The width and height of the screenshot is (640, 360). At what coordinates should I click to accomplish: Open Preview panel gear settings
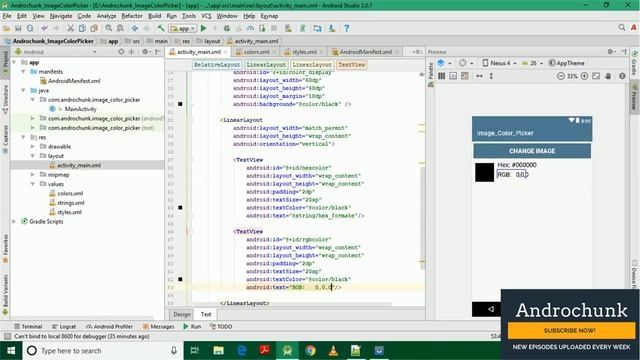click(610, 52)
